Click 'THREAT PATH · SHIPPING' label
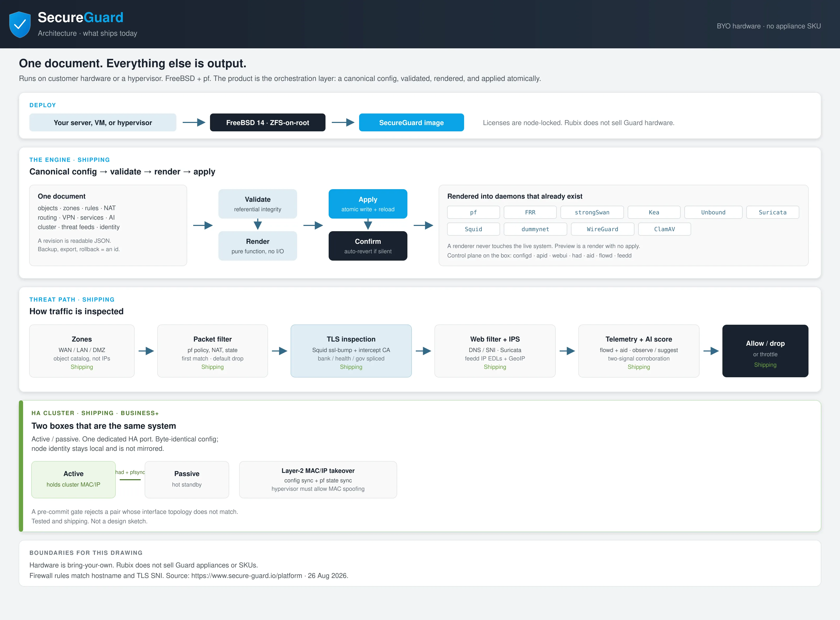Screen dimensions: 840x620 click(72, 299)
